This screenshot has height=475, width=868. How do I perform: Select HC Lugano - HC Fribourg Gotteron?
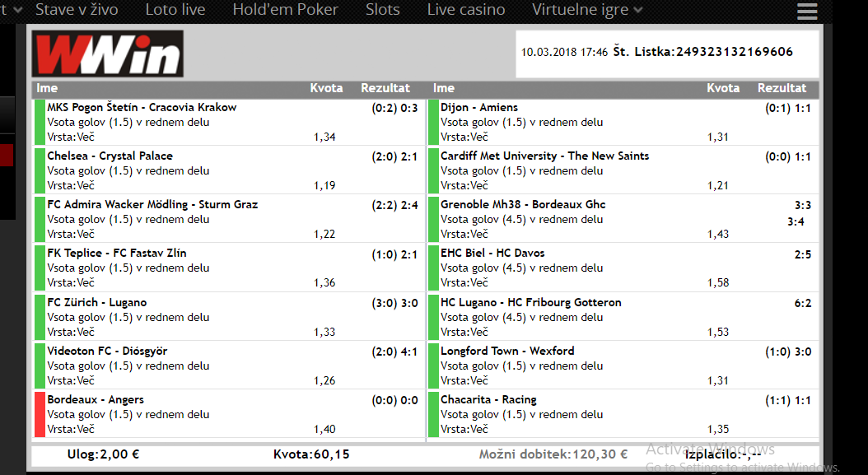coord(531,302)
